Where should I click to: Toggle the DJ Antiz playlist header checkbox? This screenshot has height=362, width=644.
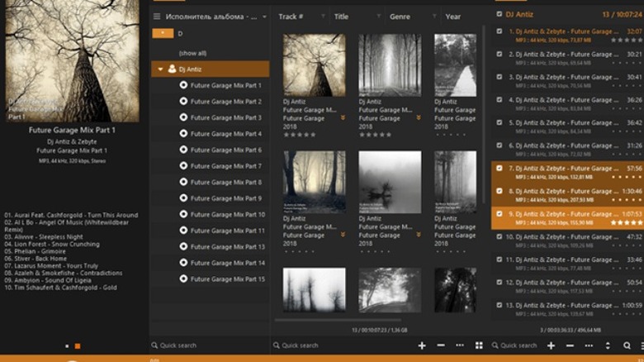[x=499, y=14]
